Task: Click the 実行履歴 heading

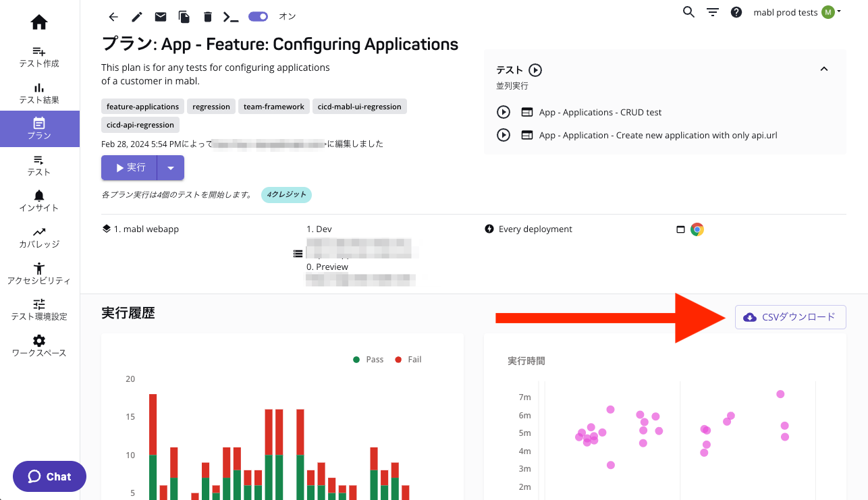Action: (128, 313)
